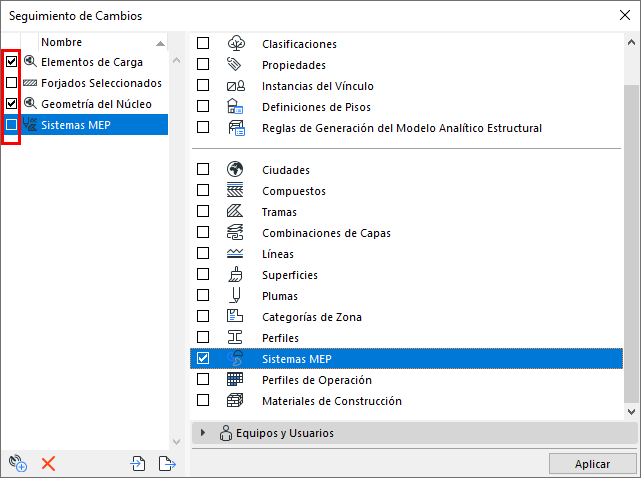641x478 pixels.
Task: Click the red delete X icon
Action: click(x=48, y=463)
